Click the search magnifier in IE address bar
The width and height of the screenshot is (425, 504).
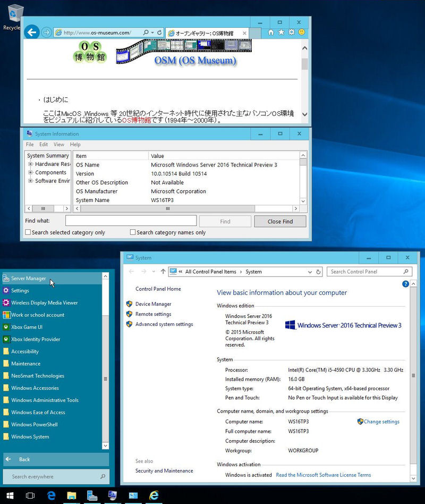click(146, 32)
